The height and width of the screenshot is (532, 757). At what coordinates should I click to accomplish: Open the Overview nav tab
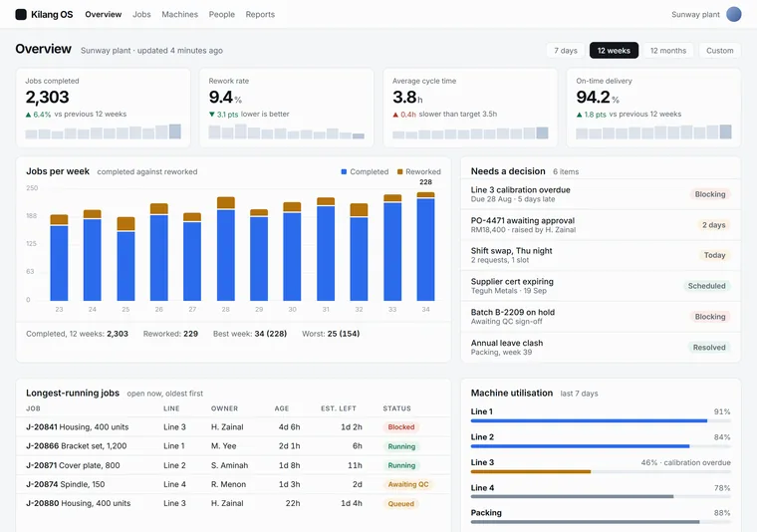104,15
